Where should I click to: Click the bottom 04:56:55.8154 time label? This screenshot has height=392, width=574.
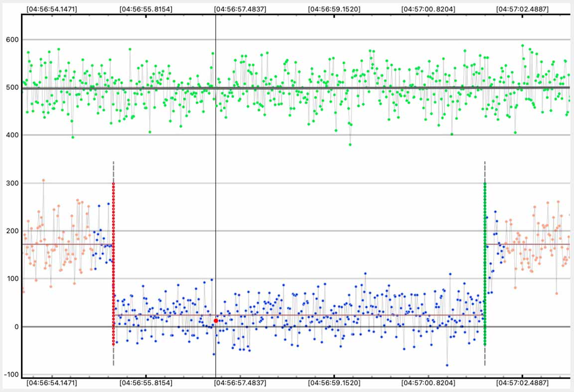click(x=146, y=383)
